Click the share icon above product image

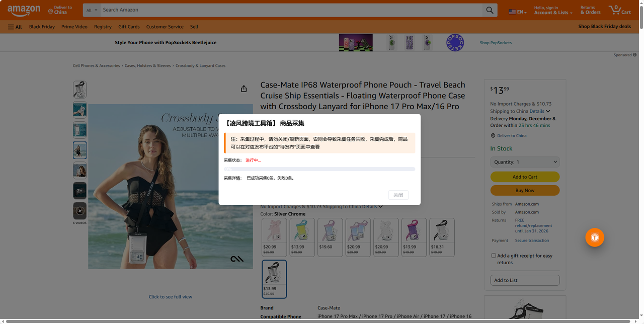[244, 89]
